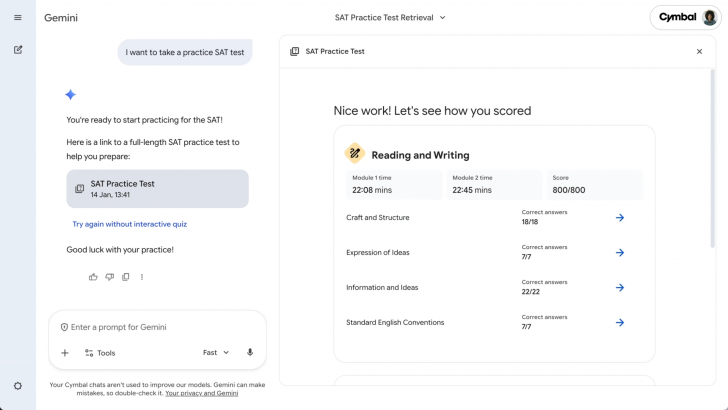Close the SAT Practice Test panel
Image resolution: width=728 pixels, height=410 pixels.
click(699, 51)
